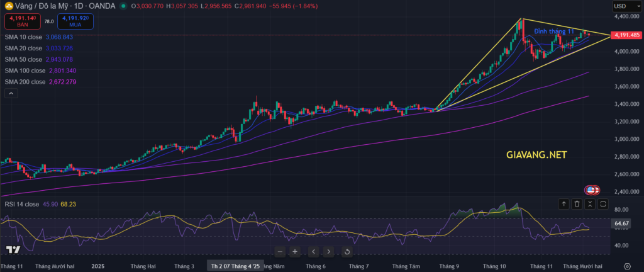Click the US economic event flag marker

pos(591,189)
